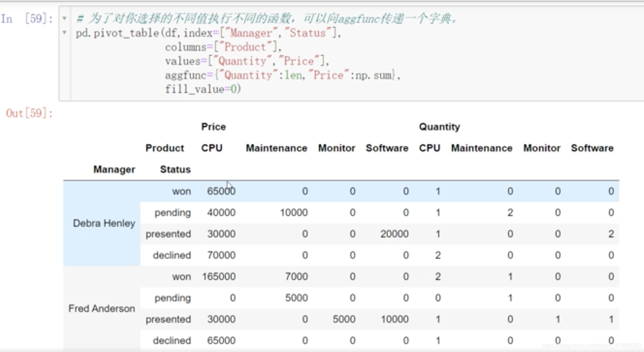
Task: Toggle fold arrow beside pd.pivot_table line
Action: click(64, 32)
